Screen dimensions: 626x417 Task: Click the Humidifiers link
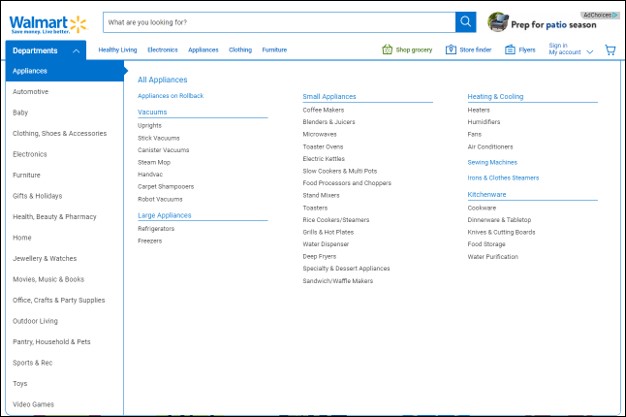483,122
